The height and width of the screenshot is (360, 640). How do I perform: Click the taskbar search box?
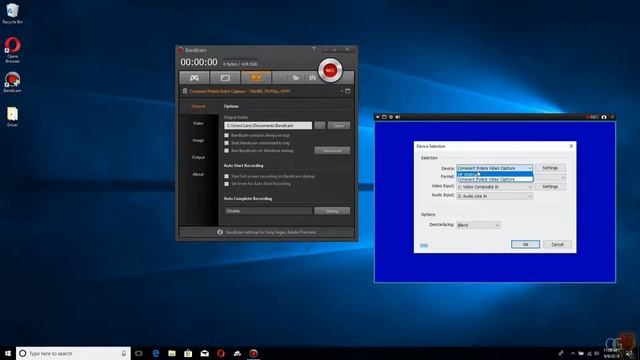[x=73, y=353]
